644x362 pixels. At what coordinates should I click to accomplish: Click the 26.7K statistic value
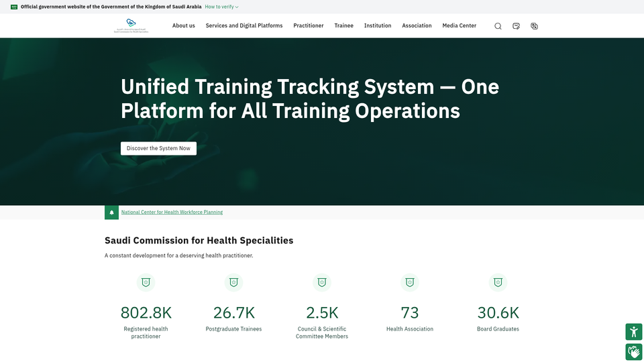coord(233,313)
